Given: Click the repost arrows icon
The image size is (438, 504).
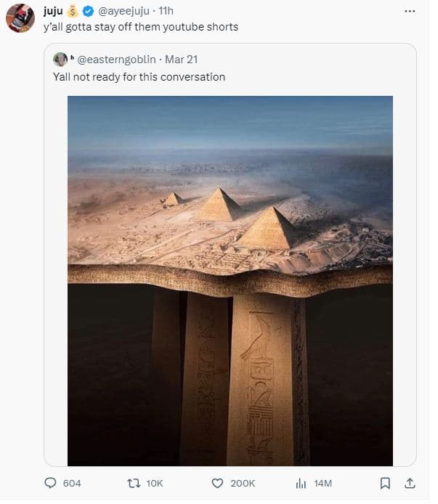Looking at the screenshot, I should [x=133, y=483].
